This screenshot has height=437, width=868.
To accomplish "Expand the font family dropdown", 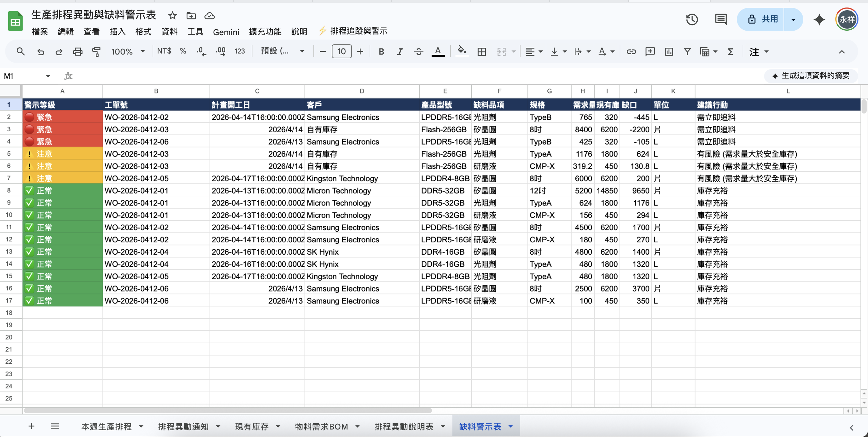I will [282, 51].
